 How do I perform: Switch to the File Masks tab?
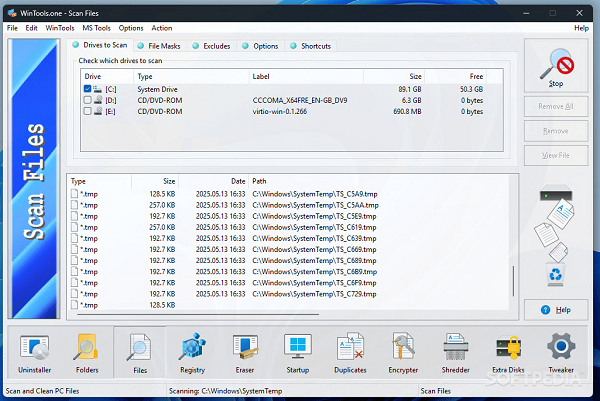[x=159, y=46]
